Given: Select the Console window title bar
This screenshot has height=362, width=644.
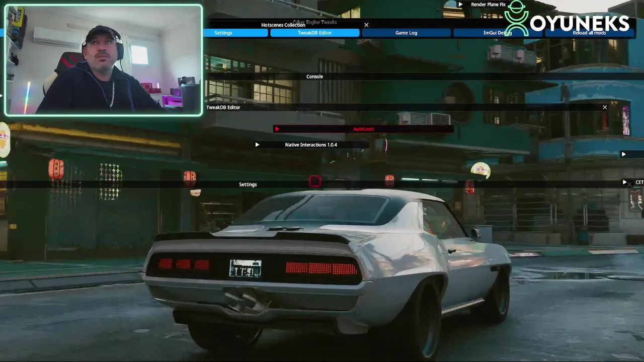Looking at the screenshot, I should [423, 76].
